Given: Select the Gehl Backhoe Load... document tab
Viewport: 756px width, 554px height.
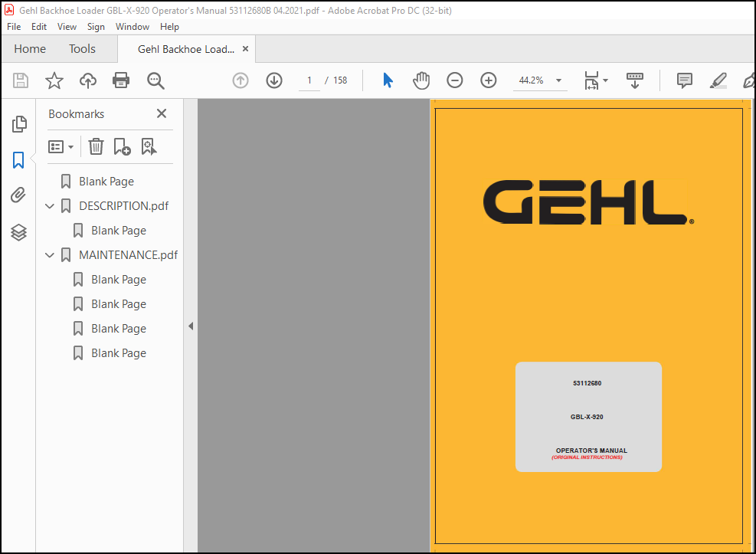Looking at the screenshot, I should click(x=185, y=49).
